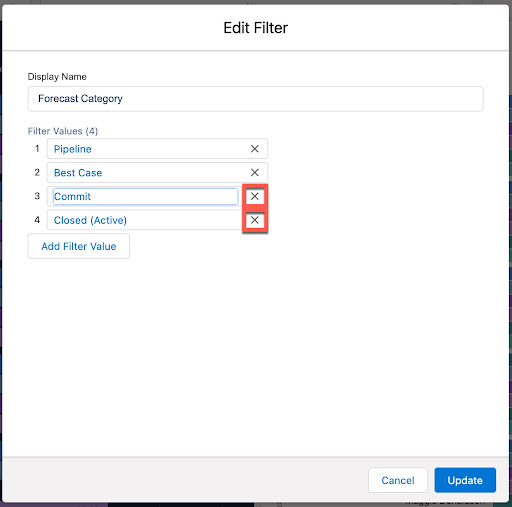Screen dimensions: 512x507
Task: Click the Add Filter Value button
Action: point(79,246)
